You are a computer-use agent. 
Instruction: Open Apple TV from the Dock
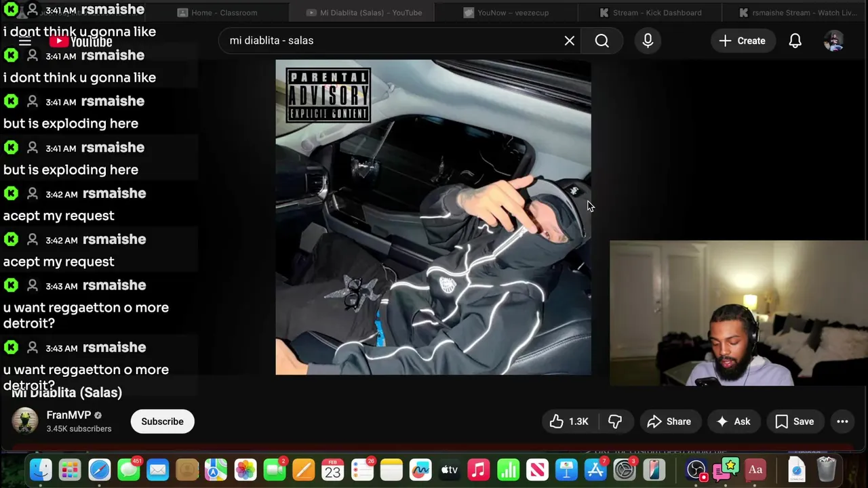click(450, 470)
